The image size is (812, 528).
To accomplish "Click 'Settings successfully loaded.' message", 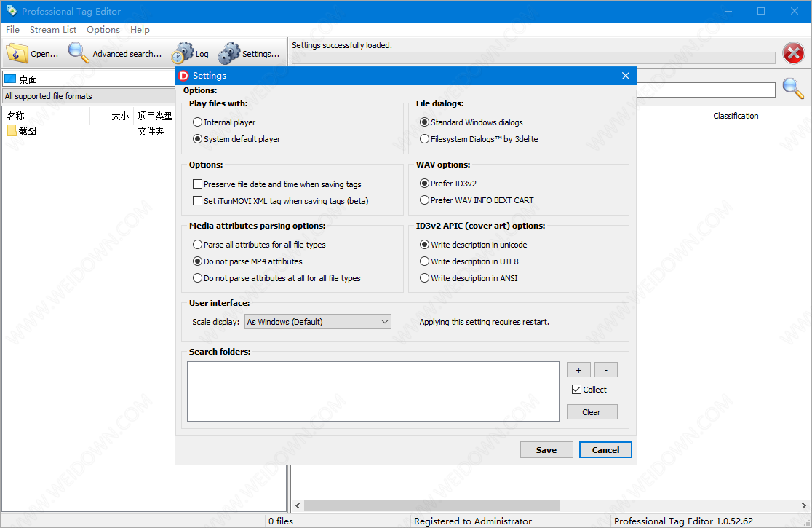I will pyautogui.click(x=342, y=45).
